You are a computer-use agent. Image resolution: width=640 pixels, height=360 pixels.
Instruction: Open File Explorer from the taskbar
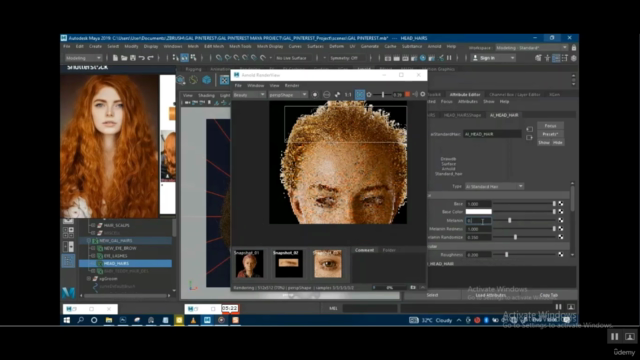pos(109,320)
